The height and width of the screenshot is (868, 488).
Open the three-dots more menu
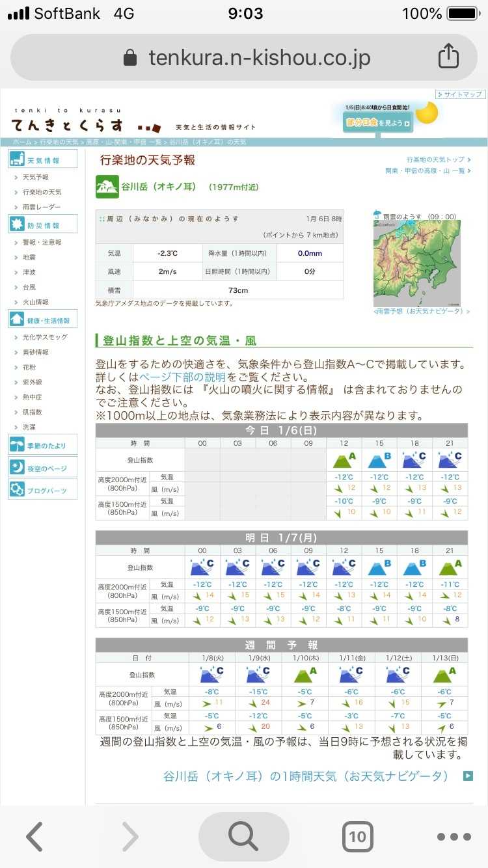click(454, 836)
